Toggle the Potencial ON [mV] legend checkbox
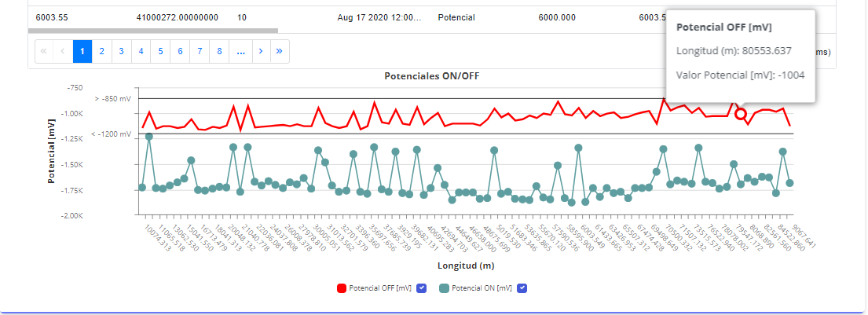This screenshot has width=868, height=315. click(522, 288)
